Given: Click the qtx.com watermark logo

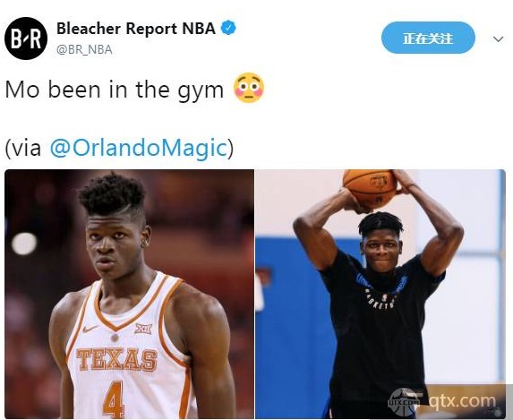Looking at the screenshot, I should (405, 401).
